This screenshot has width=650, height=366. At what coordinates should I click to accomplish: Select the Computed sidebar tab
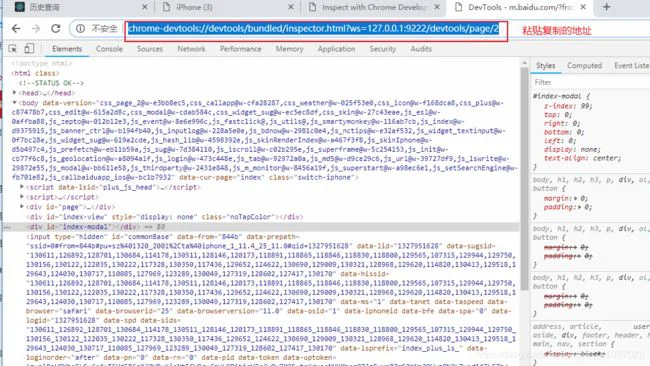[x=584, y=65]
